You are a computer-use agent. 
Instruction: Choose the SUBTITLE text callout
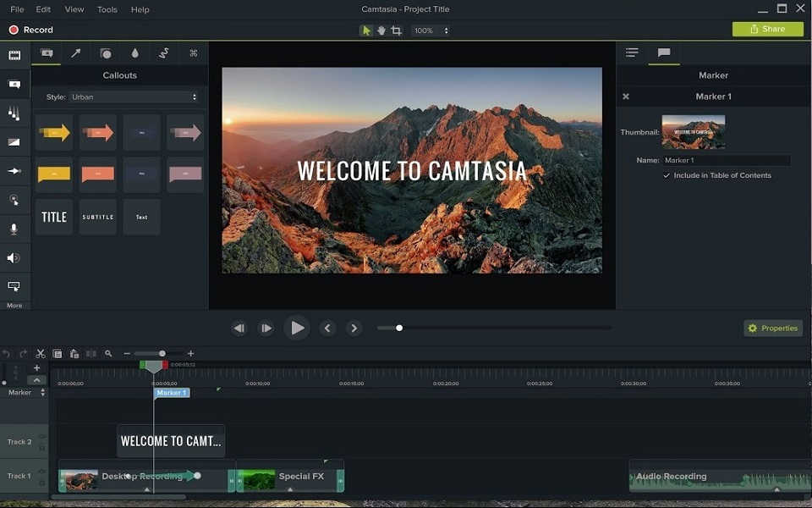click(x=98, y=217)
